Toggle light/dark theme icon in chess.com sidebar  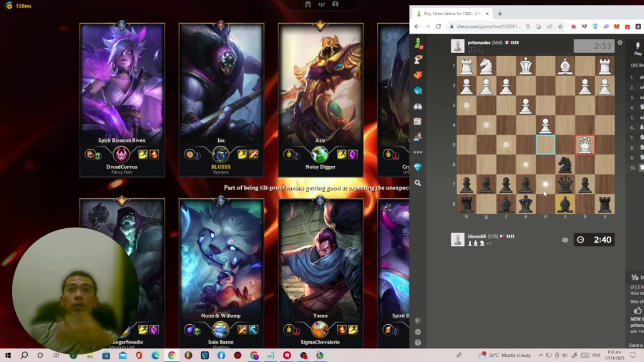(x=418, y=321)
